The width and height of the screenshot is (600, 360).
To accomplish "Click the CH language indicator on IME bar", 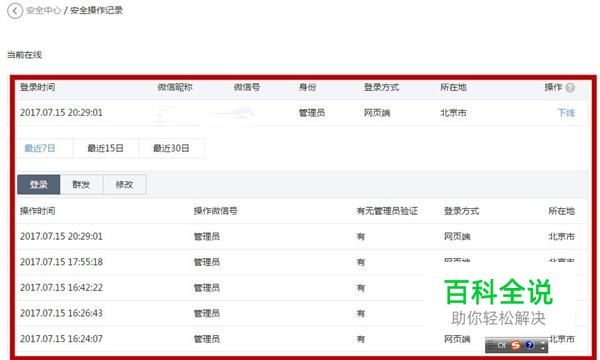I will point(502,345).
